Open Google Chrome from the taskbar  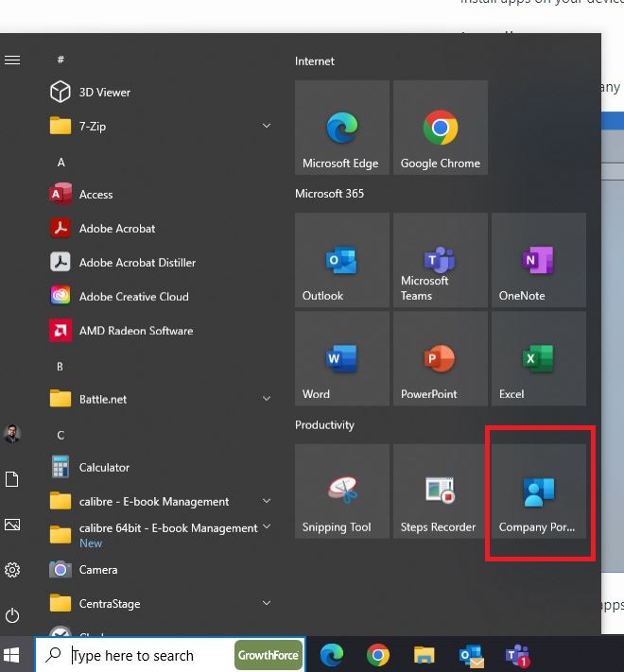378,655
